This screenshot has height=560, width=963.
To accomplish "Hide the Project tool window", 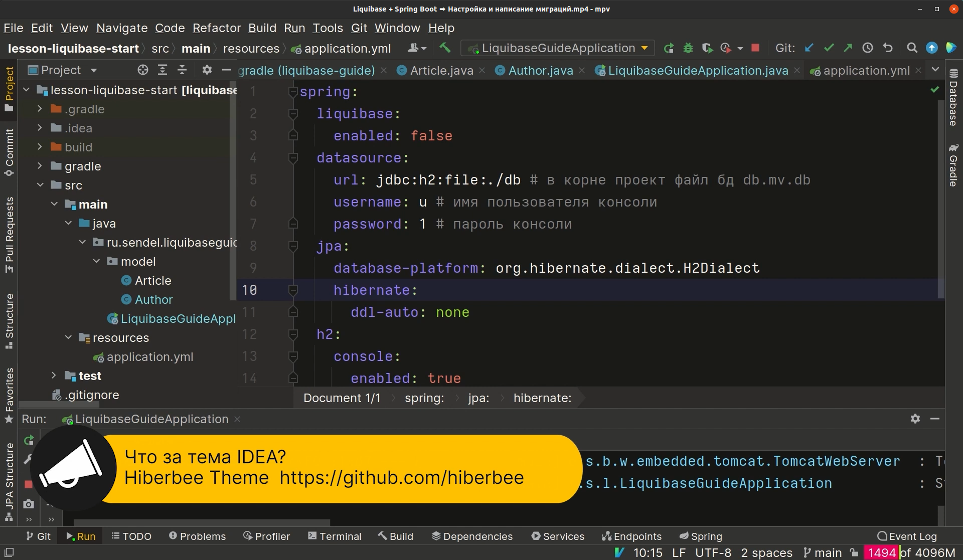I will click(227, 70).
